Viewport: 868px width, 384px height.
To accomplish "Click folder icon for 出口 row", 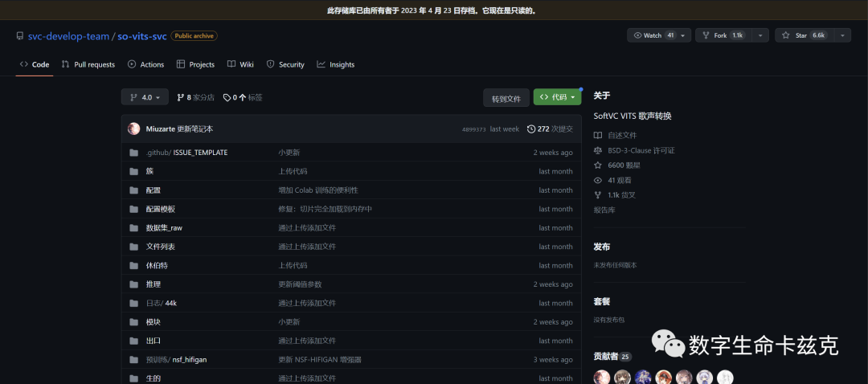I will point(133,341).
